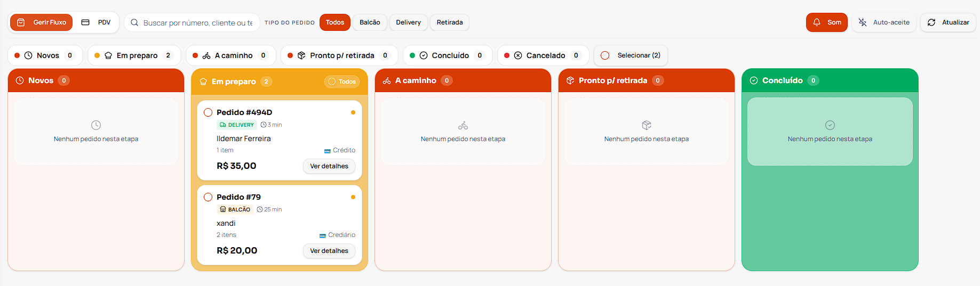
Task: Toggle the Pronto p/ retirada filter chip
Action: point(339,55)
